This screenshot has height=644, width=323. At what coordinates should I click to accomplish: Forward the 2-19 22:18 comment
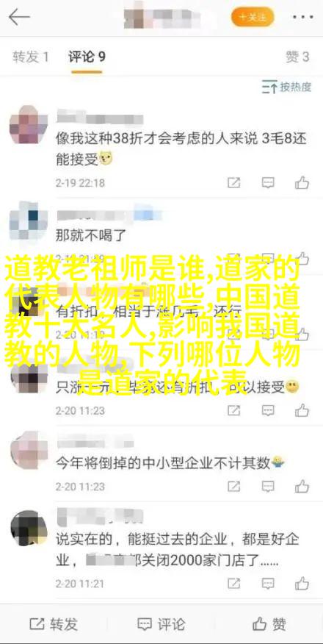233,183
